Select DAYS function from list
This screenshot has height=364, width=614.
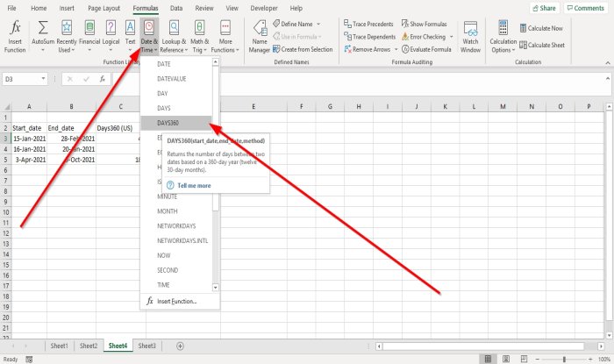click(x=176, y=108)
